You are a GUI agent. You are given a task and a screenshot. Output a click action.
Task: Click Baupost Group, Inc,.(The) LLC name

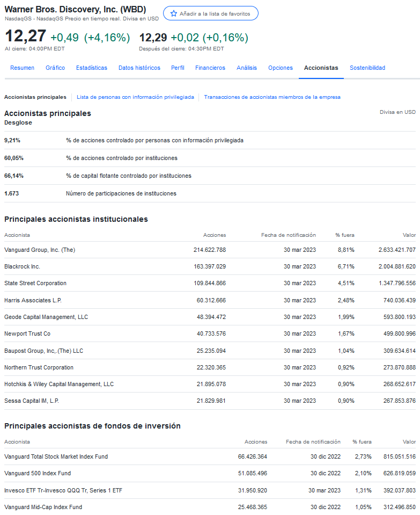point(43,351)
